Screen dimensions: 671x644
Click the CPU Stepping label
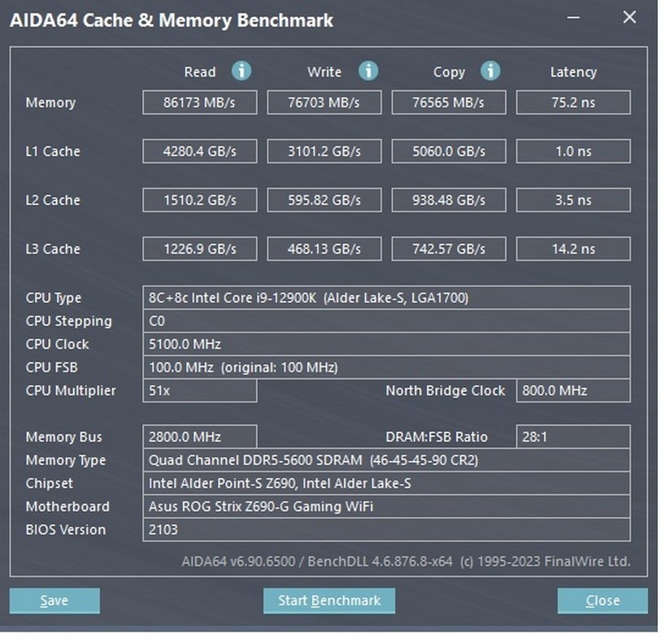[69, 321]
